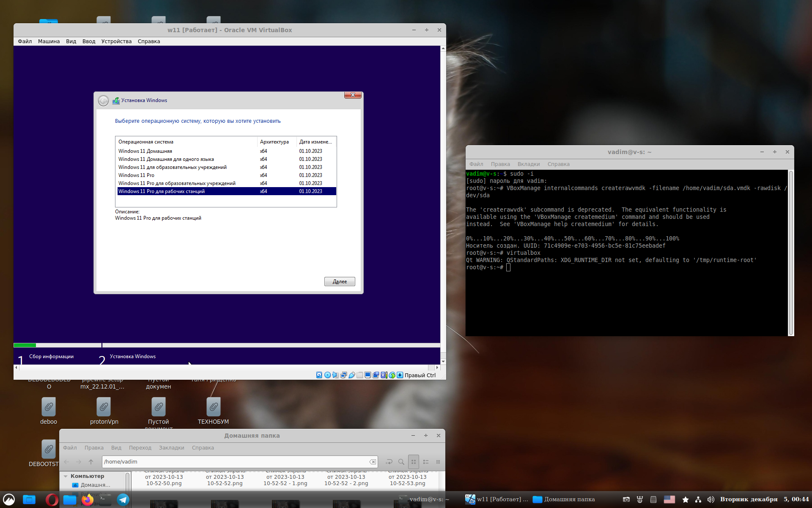Switch file manager to icon view
This screenshot has height=508, width=812.
pyautogui.click(x=414, y=462)
